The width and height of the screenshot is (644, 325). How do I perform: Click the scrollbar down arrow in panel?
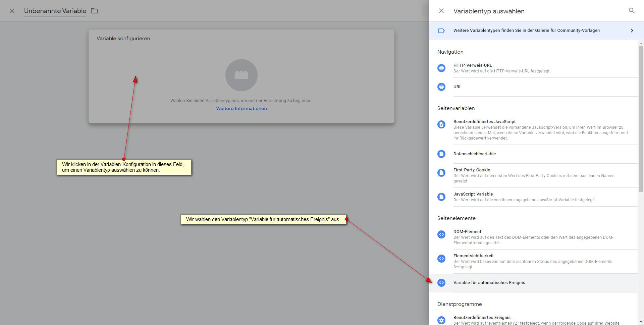[641, 322]
